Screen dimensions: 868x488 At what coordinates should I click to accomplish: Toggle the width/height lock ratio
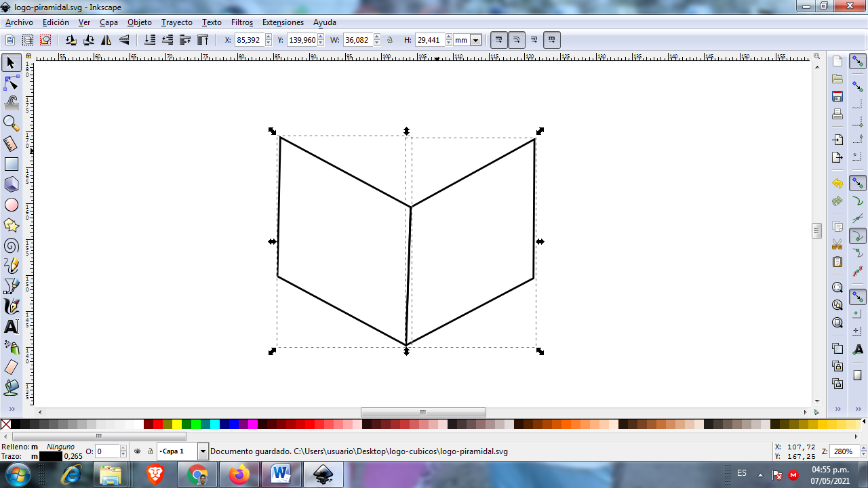coord(390,40)
